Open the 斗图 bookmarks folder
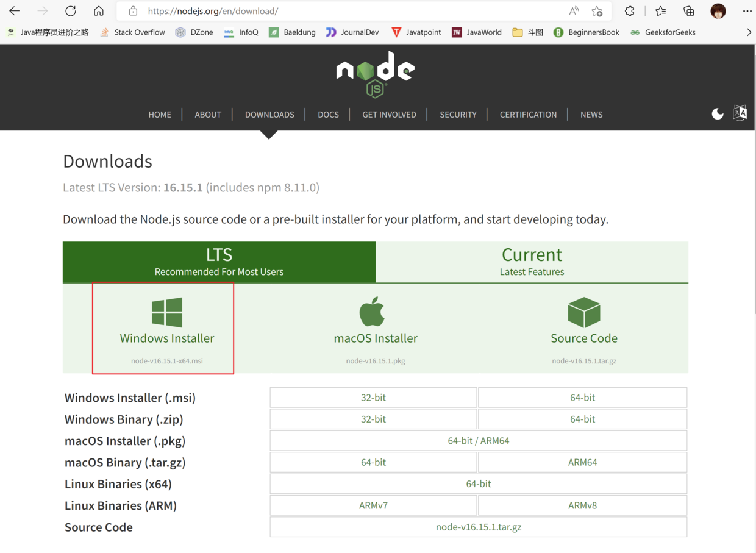This screenshot has height=553, width=756. 528,32
